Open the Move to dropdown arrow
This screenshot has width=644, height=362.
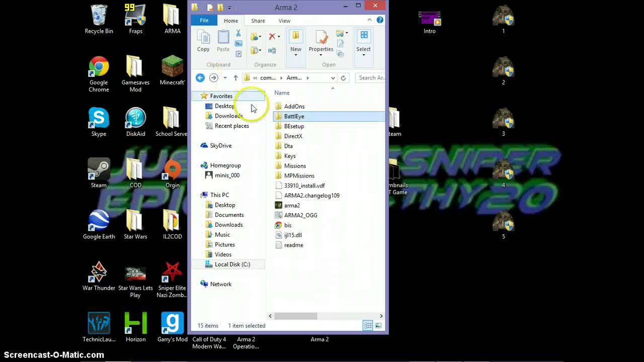click(x=261, y=37)
